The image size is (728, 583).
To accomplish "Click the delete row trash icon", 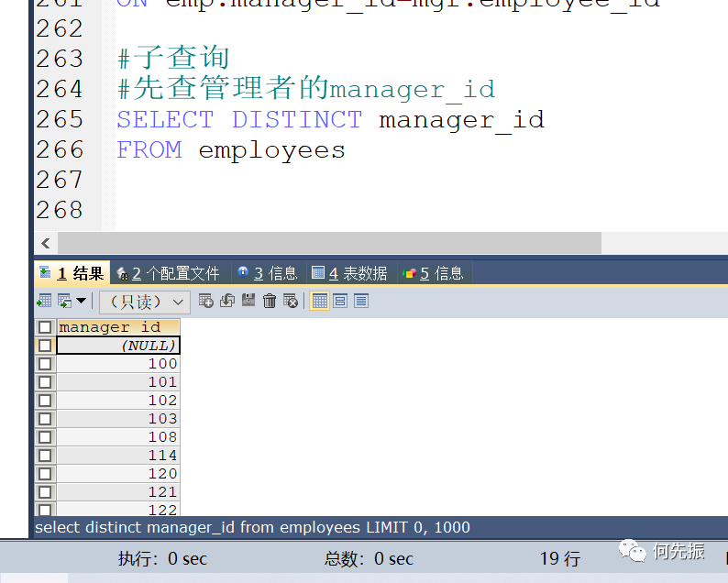I will pyautogui.click(x=270, y=301).
